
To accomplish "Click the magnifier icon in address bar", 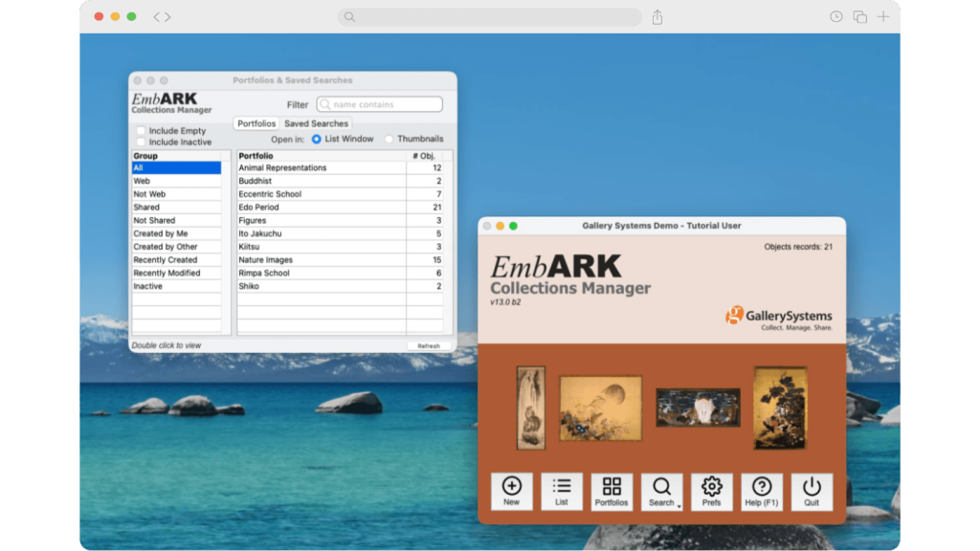I will pyautogui.click(x=349, y=17).
